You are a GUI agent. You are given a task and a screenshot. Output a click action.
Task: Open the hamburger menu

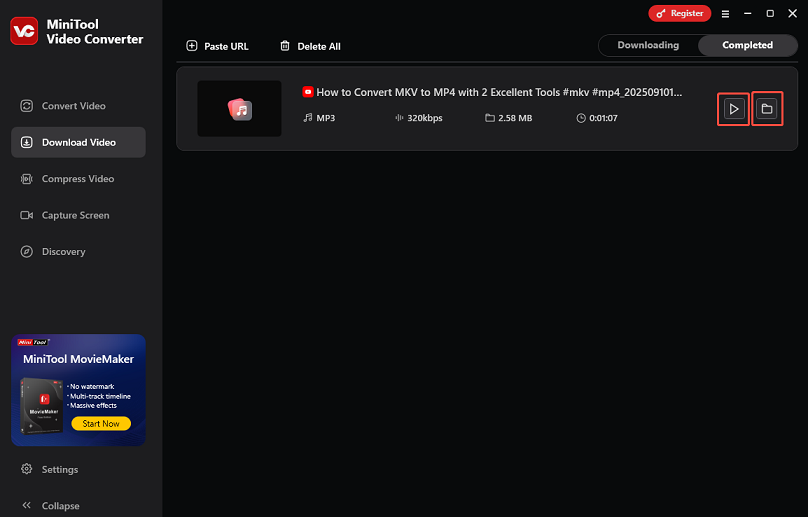725,14
